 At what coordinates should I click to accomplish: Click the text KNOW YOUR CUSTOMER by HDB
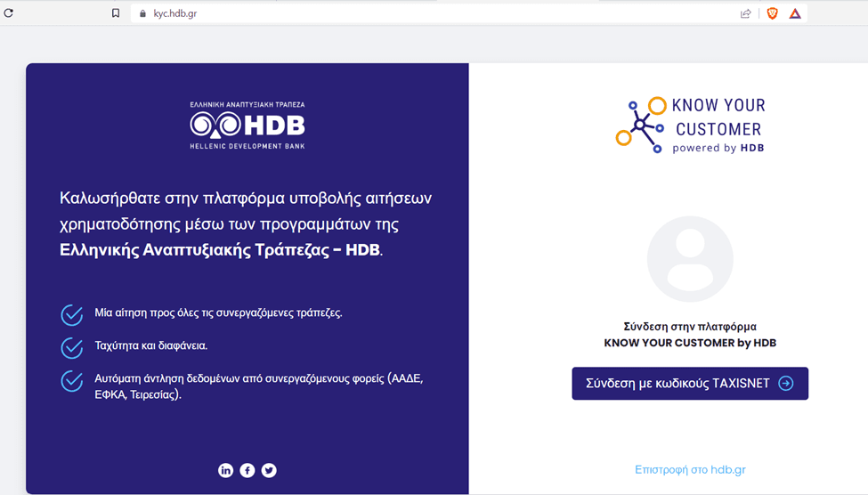point(690,343)
